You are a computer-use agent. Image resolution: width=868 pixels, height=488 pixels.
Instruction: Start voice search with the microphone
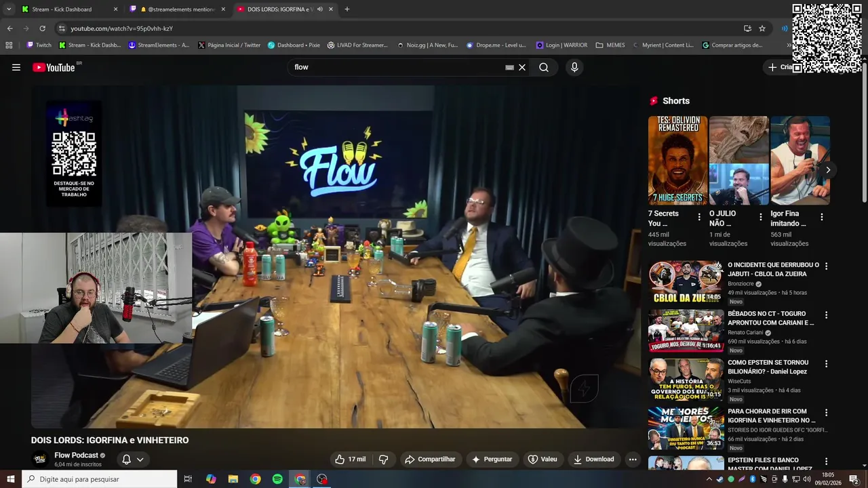[x=574, y=67]
